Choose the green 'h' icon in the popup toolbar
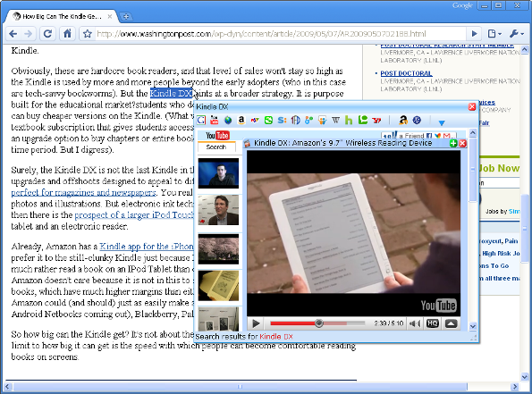Viewport: 532px width, 394px height. (x=349, y=120)
